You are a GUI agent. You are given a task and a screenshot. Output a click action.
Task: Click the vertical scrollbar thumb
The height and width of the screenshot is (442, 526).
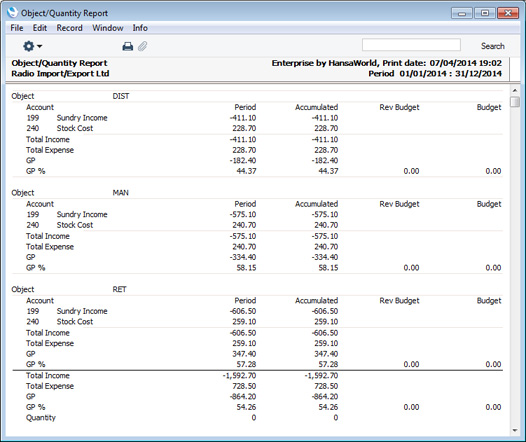pos(515,102)
